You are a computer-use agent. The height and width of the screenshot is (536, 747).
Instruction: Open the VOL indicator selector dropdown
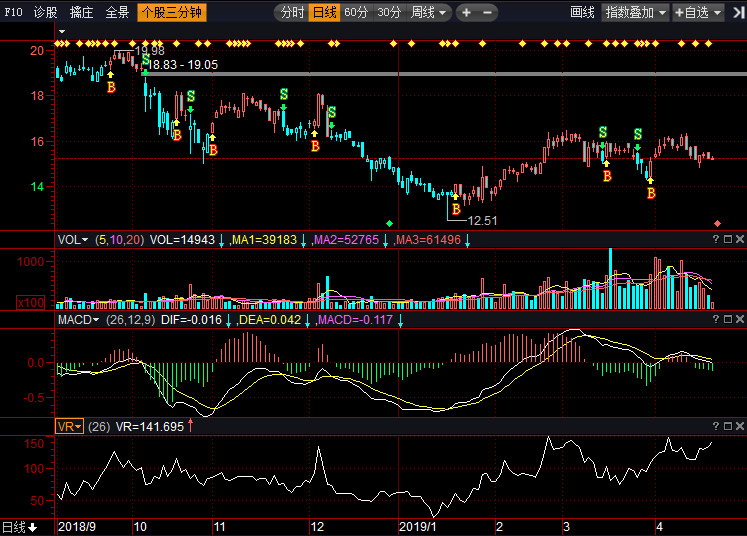pyautogui.click(x=73, y=240)
